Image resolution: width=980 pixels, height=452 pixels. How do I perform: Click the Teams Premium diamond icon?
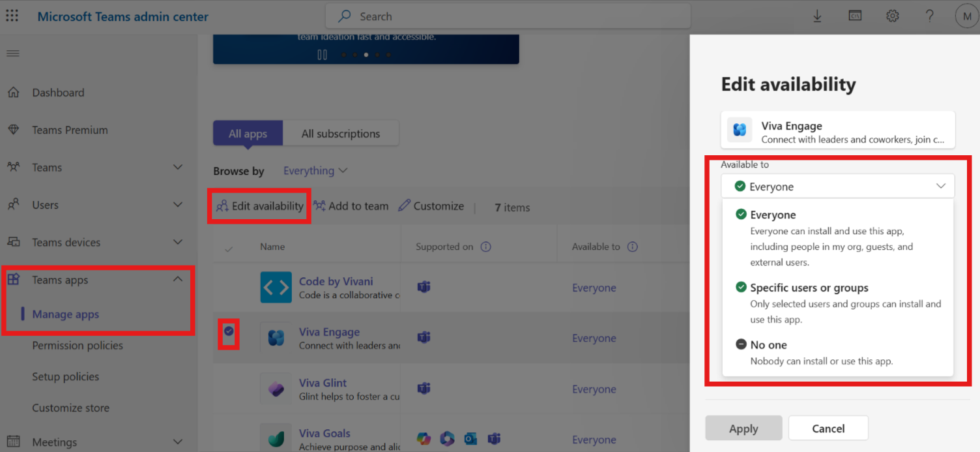[13, 130]
